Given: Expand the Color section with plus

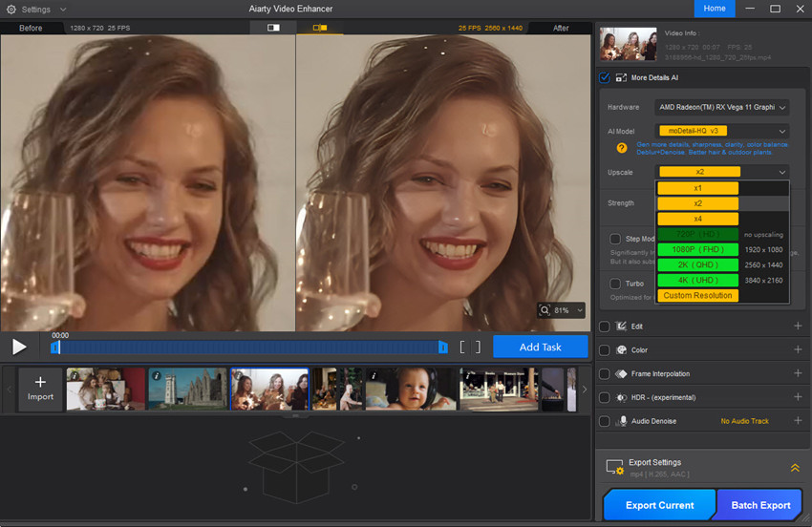Looking at the screenshot, I should coord(798,349).
